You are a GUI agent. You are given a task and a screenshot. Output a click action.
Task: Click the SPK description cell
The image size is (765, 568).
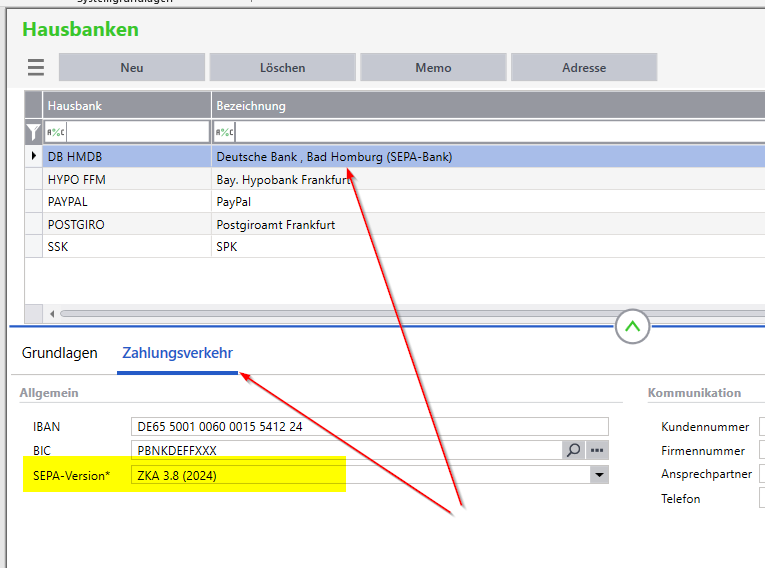(x=488, y=246)
